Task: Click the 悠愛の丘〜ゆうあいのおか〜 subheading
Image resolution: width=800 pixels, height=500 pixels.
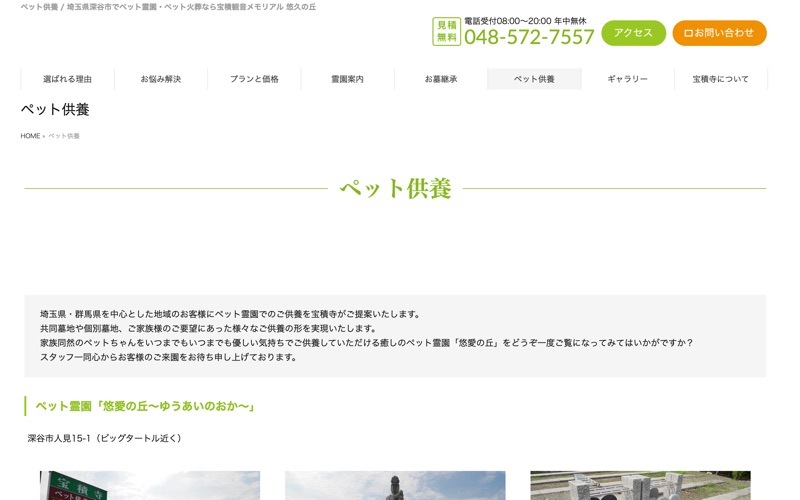Action: [x=144, y=406]
